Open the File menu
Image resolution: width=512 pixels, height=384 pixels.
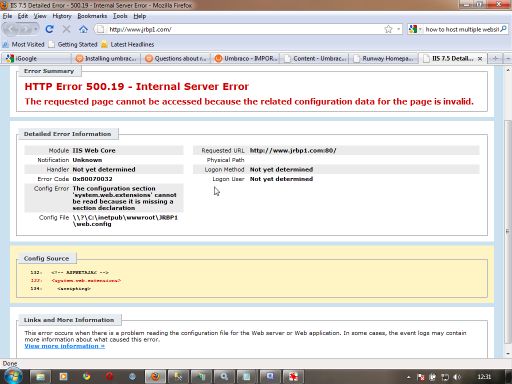click(7, 16)
